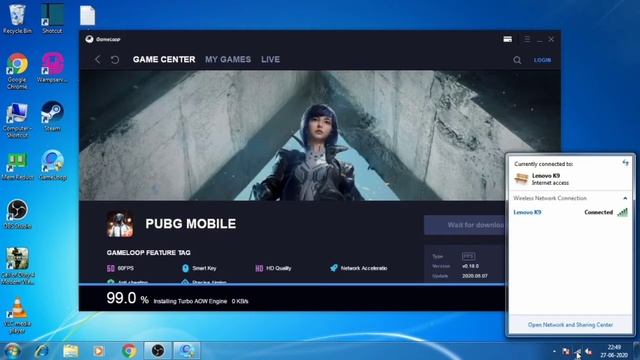The image size is (640, 360).
Task: Open Gameloop search magnifier
Action: 517,60
